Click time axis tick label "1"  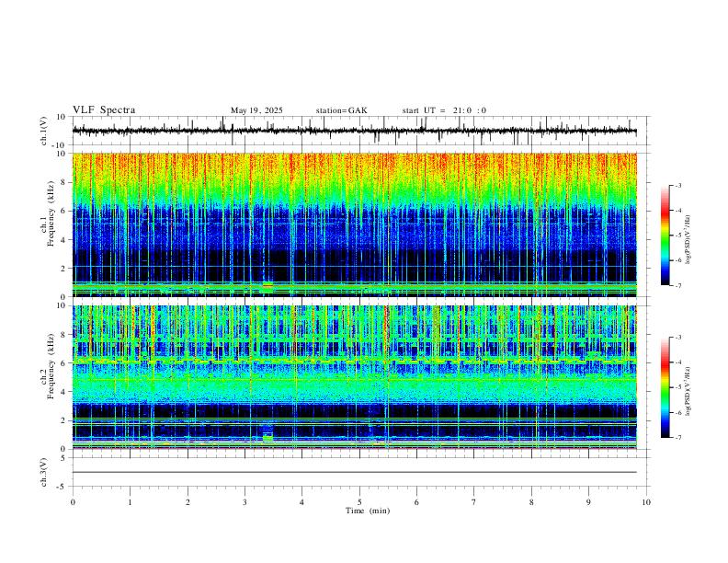pyautogui.click(x=130, y=502)
